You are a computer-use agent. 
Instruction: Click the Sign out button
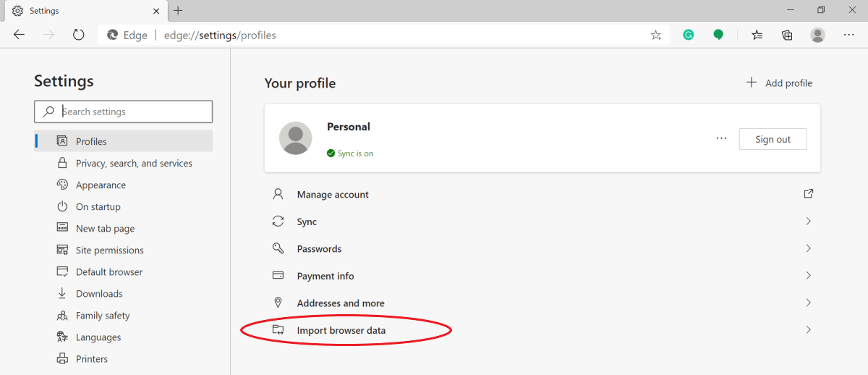pos(773,139)
